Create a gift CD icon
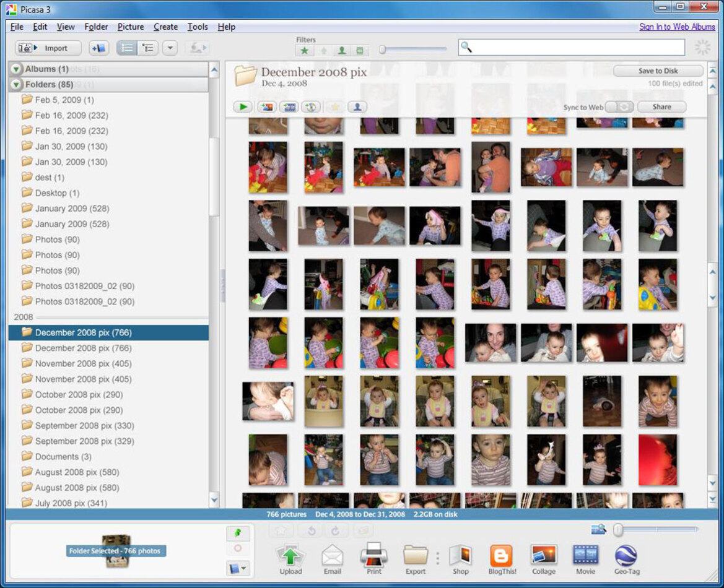The height and width of the screenshot is (588, 724). (311, 107)
